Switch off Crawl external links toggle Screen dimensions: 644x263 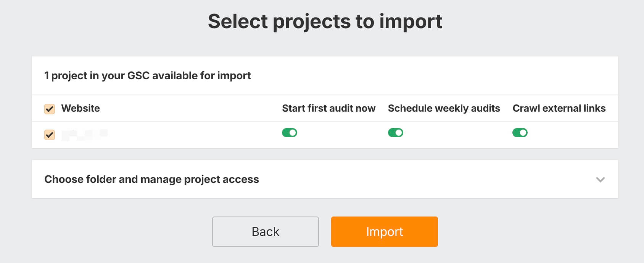click(520, 133)
